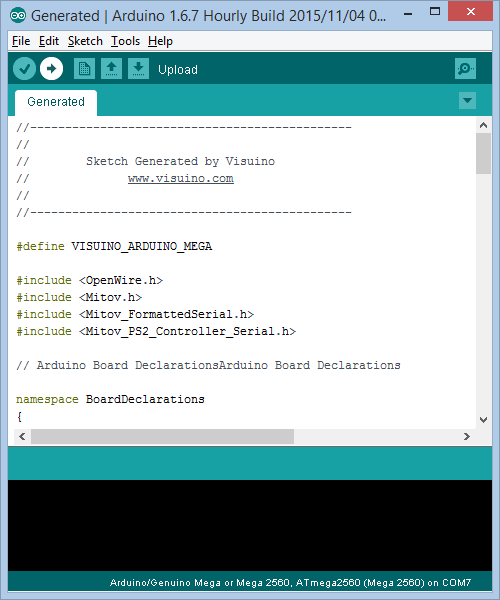Click the '#include <Mitov.h>' line
Viewport: 500px width, 600px height.
point(79,297)
